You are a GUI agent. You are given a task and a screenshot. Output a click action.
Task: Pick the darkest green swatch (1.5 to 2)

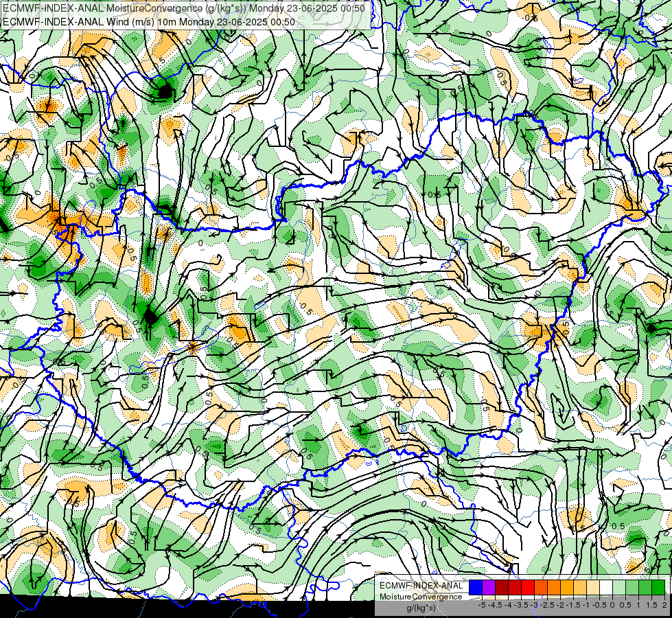658,587
